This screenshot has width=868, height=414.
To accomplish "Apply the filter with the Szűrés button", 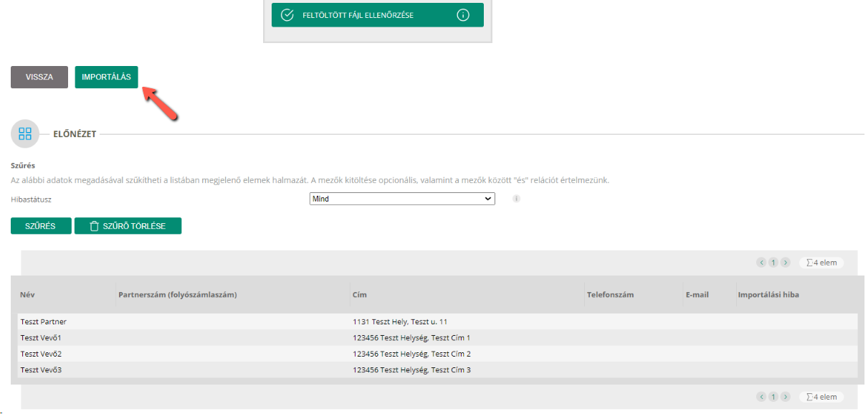I will [41, 226].
